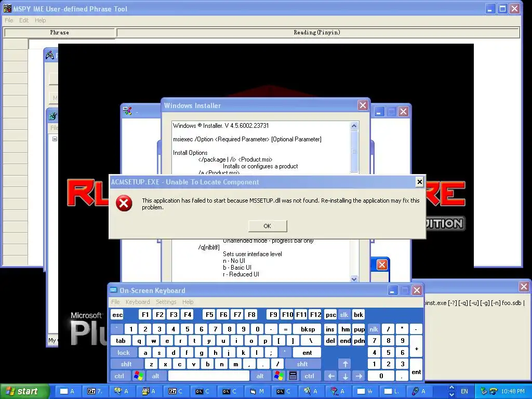Viewport: 532px width, 399px height.
Task: Click the pdn key
Action: coord(359,341)
